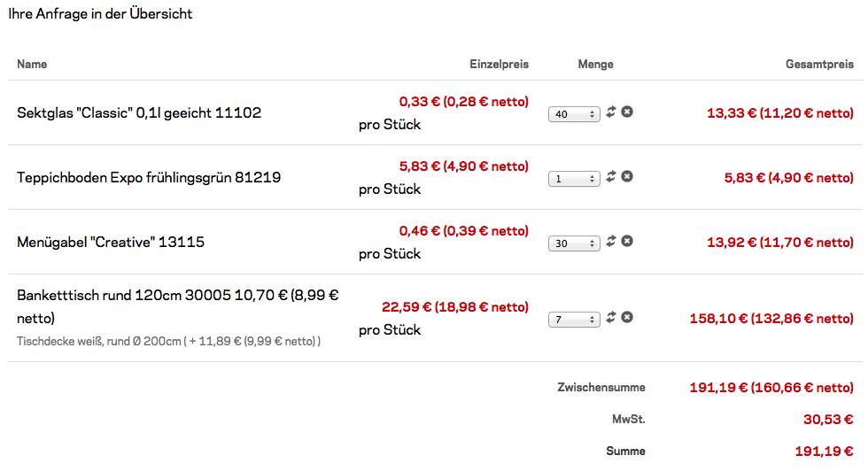Open quantity dropdown for Sektglas "Classic"
The width and height of the screenshot is (868, 471).
coord(574,114)
